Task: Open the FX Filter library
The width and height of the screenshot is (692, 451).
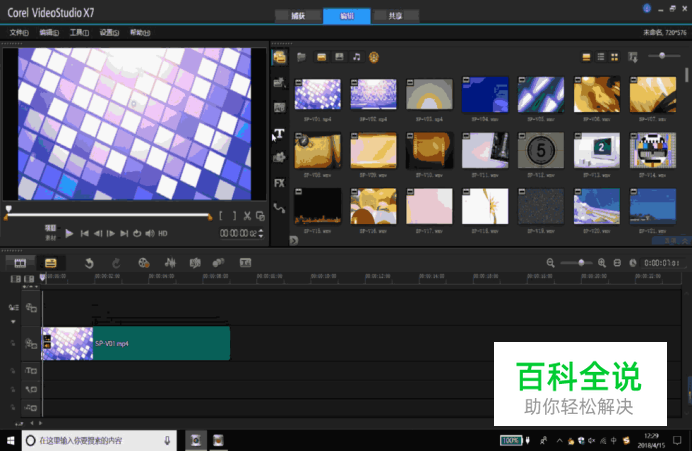Action: click(x=279, y=183)
